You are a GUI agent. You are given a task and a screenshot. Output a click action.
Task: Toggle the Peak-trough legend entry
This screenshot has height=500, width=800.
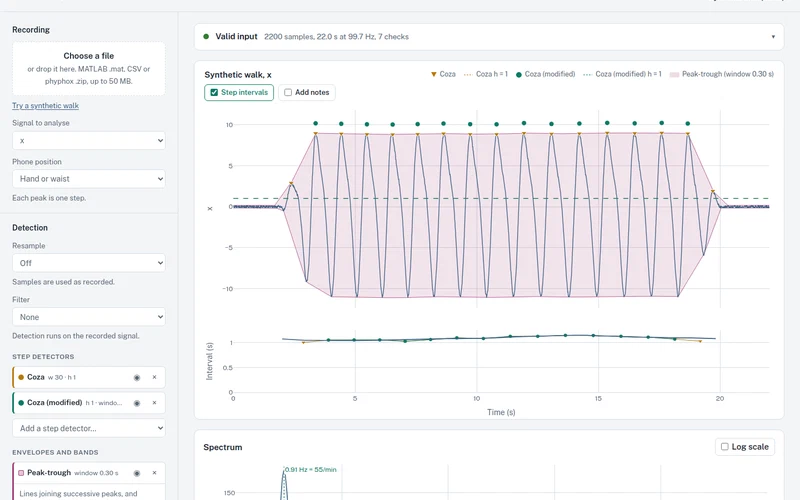pos(721,74)
